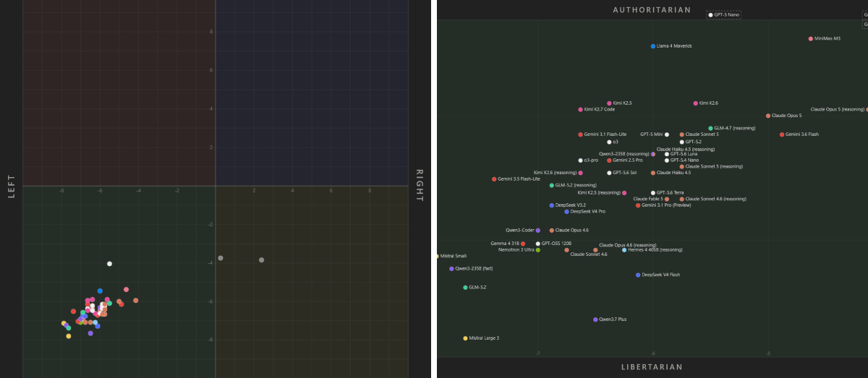Click the AUTHORITARIAN axis heading
Image resolution: width=868 pixels, height=378 pixels.
click(652, 10)
